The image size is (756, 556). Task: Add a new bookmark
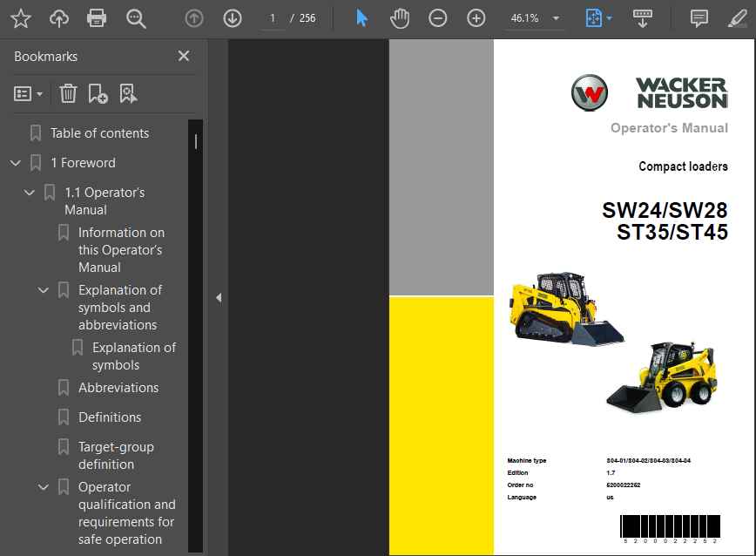97,93
